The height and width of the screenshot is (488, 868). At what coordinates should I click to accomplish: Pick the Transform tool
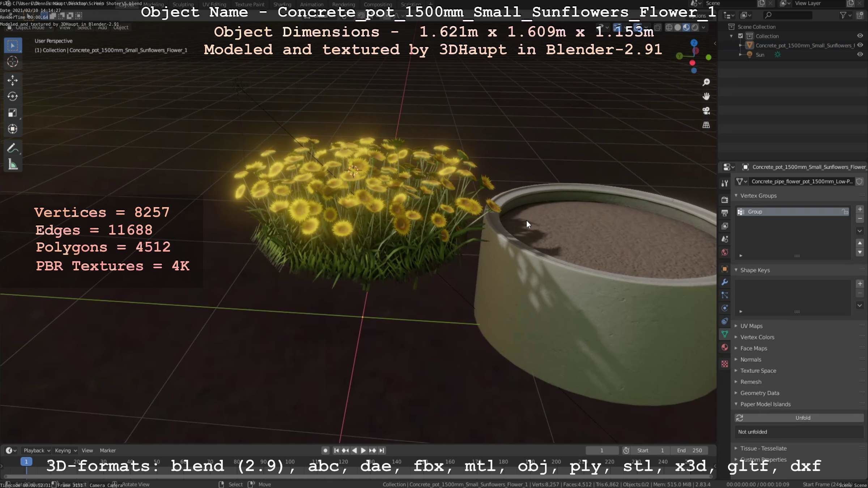(x=13, y=129)
